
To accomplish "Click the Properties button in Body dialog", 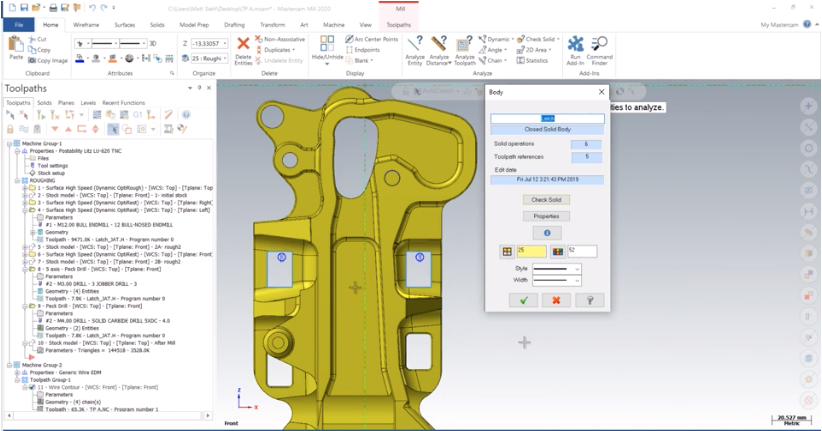I will coord(546,217).
